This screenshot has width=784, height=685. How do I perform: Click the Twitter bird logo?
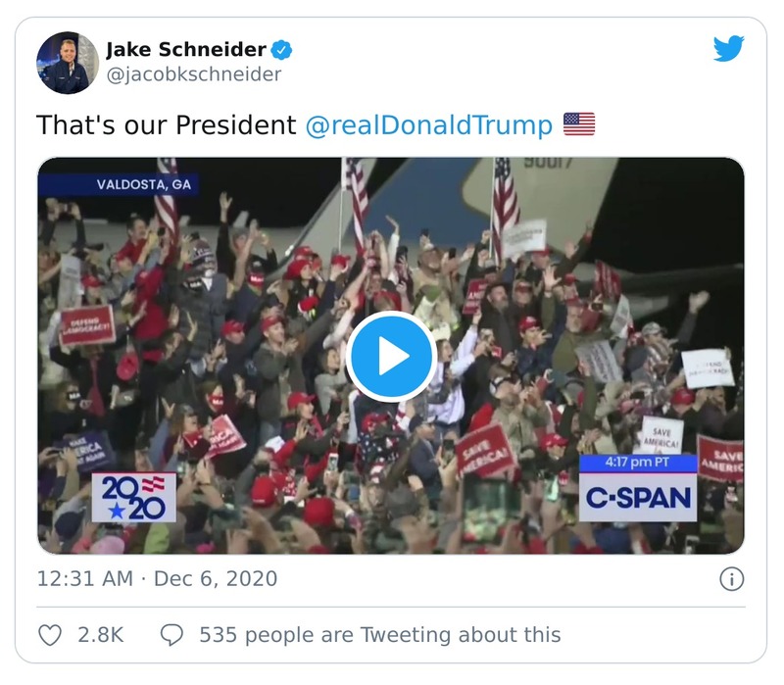click(728, 49)
